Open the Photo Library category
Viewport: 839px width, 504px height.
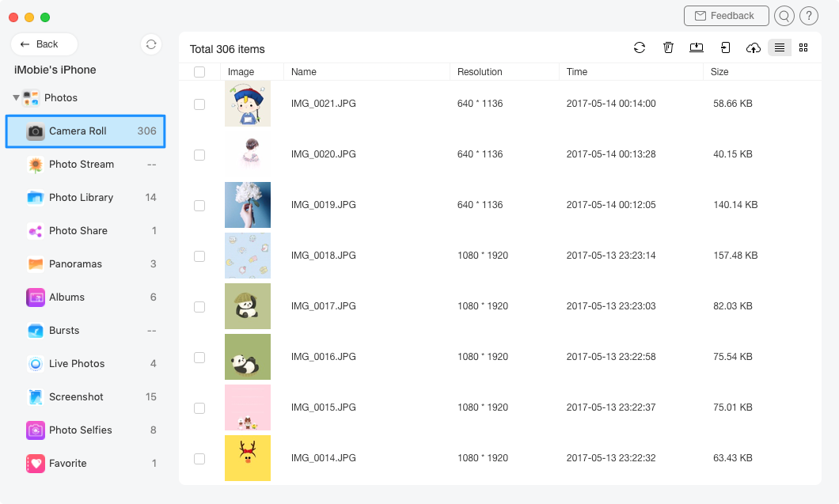click(81, 198)
